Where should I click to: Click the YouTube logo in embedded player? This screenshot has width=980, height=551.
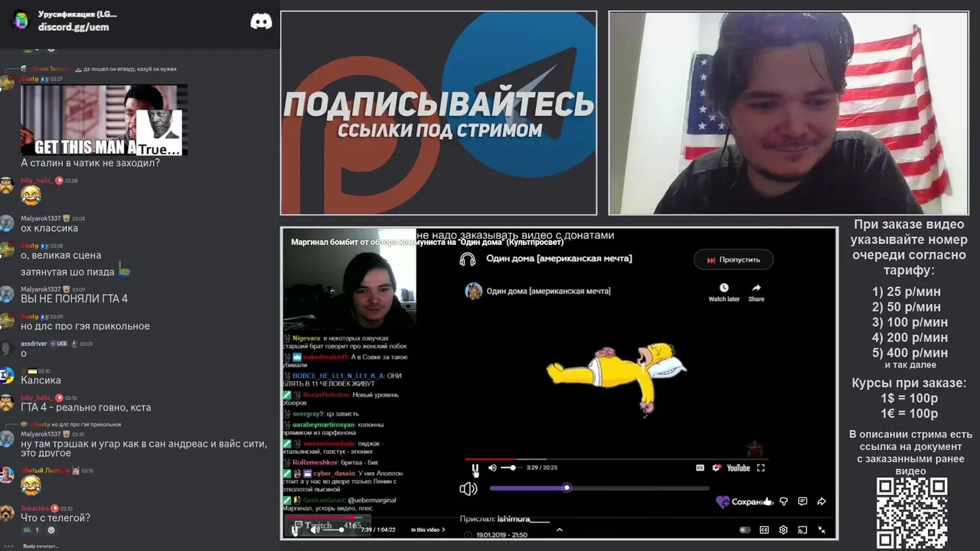pyautogui.click(x=738, y=468)
